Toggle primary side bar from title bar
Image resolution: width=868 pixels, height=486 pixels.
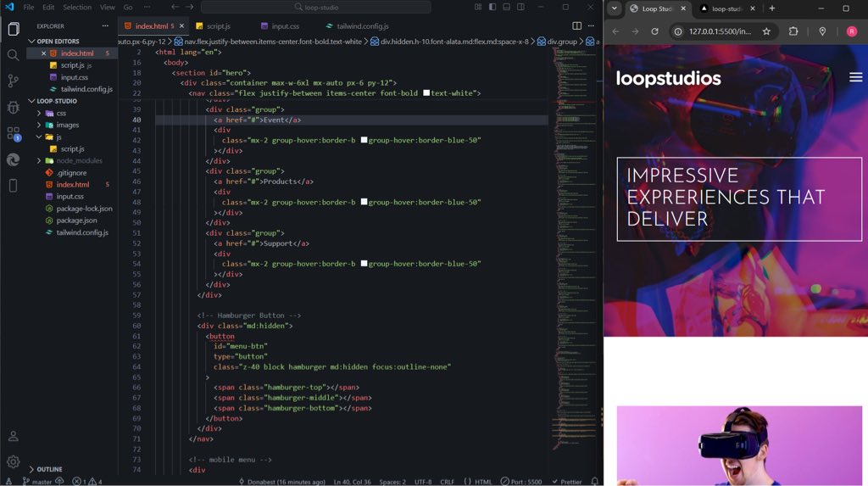[x=492, y=7]
